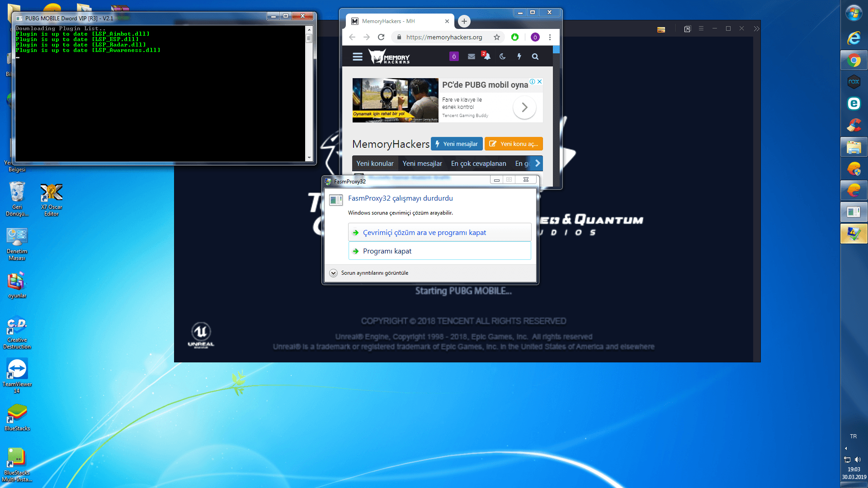Open ESET security from the taskbar
This screenshot has height=488, width=868.
(x=854, y=103)
